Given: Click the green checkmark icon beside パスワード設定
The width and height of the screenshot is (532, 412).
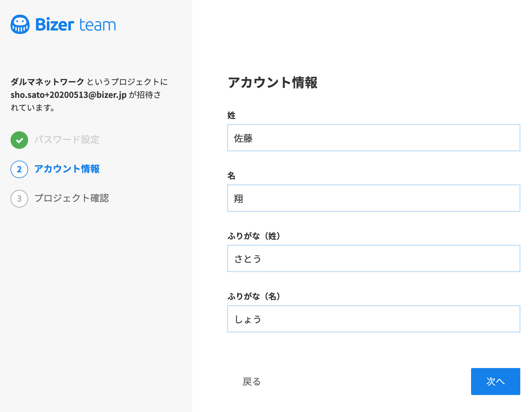Looking at the screenshot, I should [x=19, y=140].
